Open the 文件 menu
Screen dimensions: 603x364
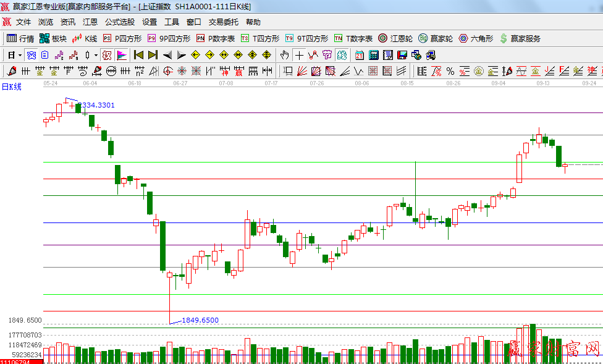click(x=23, y=22)
